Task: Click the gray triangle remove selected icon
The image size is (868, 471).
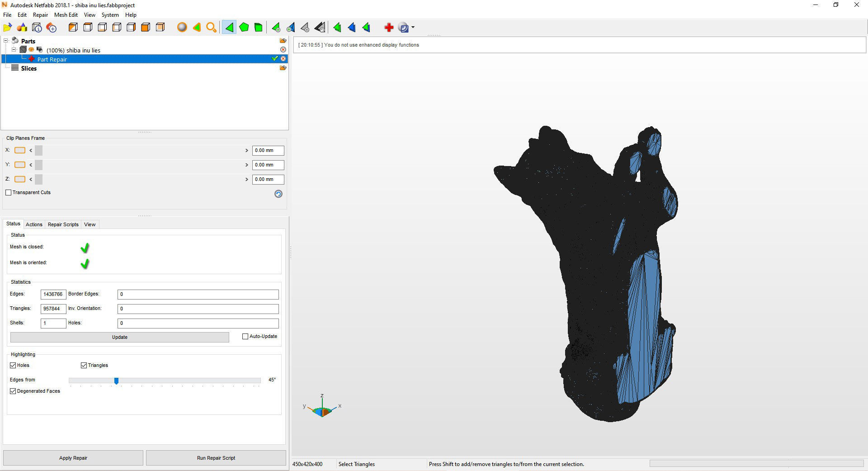Action: pyautogui.click(x=305, y=28)
